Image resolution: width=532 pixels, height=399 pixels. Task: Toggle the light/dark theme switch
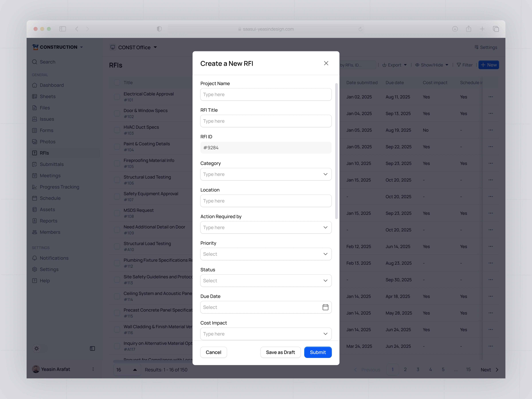click(x=40, y=348)
